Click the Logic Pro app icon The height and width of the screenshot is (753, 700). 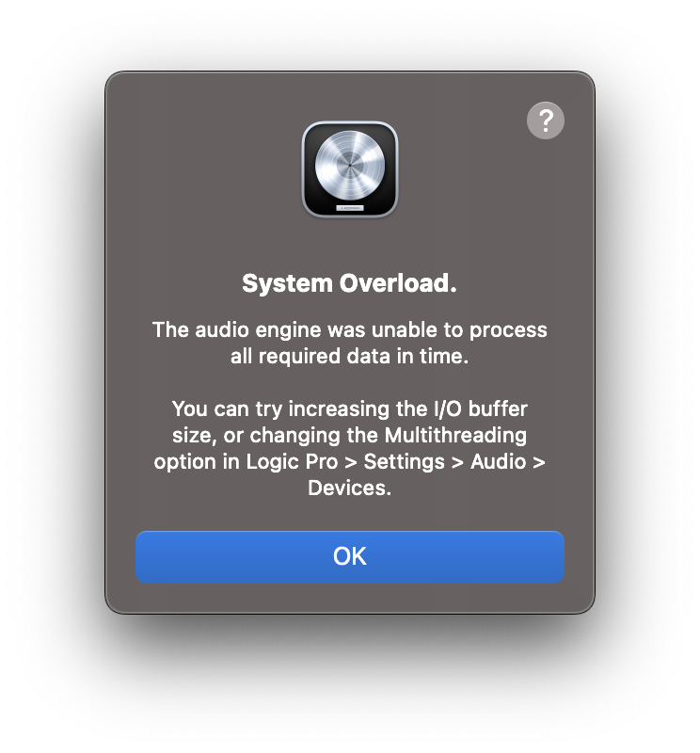pos(350,169)
